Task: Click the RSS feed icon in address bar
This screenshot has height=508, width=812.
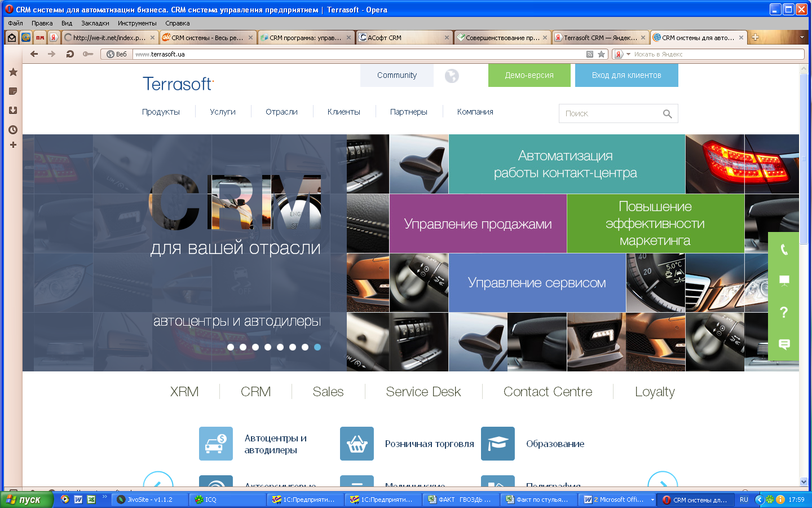Action: tap(590, 54)
